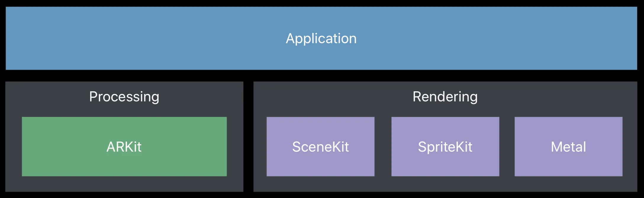
Task: Click the Processing heading
Action: [x=124, y=97]
